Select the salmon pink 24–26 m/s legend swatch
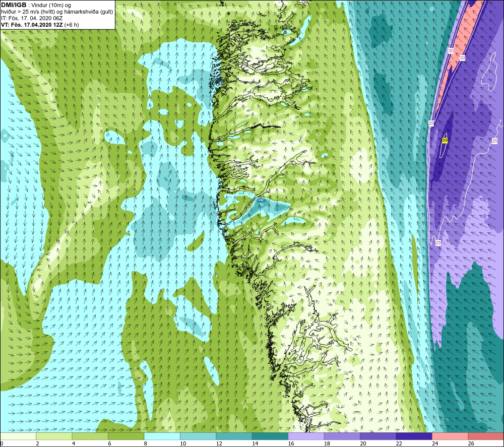The width and height of the screenshot is (504, 447). point(450,436)
